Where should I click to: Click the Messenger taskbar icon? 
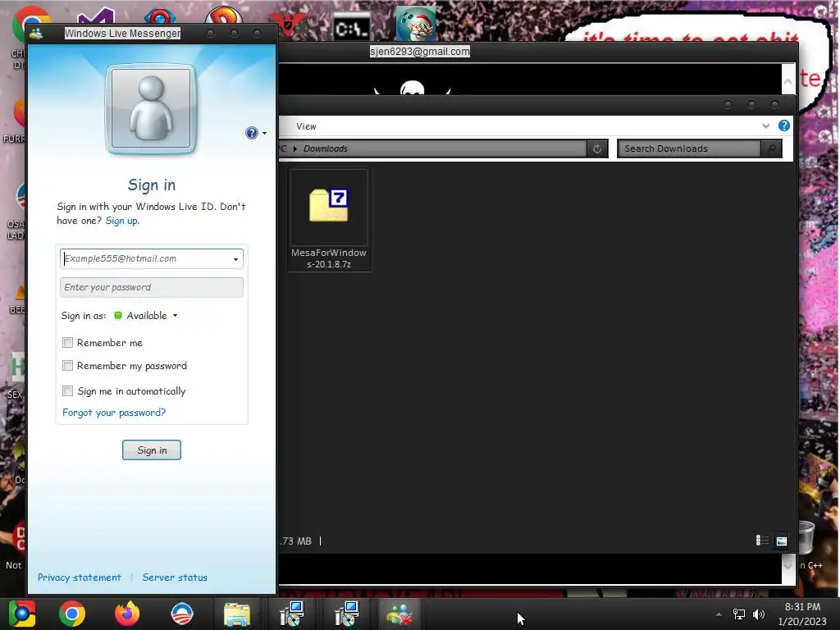[400, 614]
